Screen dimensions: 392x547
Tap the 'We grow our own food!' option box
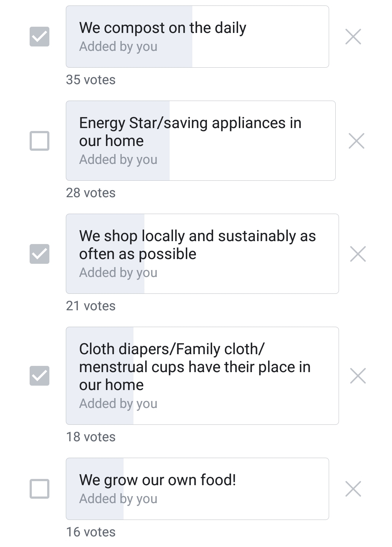pos(197,489)
